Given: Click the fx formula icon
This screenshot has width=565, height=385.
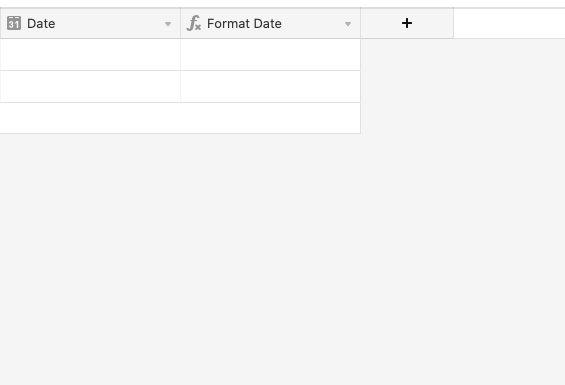Looking at the screenshot, I should click(x=193, y=23).
